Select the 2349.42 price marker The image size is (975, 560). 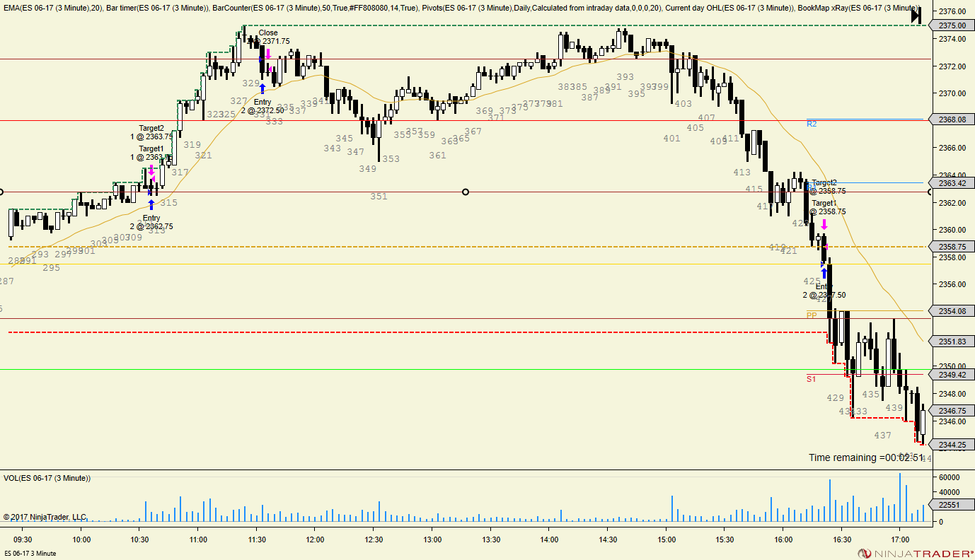[x=952, y=375]
